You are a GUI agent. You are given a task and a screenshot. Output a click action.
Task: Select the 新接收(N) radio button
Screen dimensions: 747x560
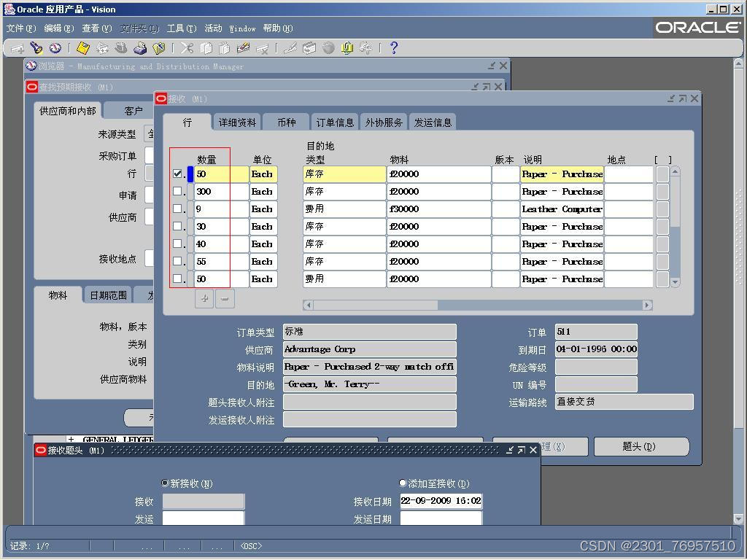point(165,483)
